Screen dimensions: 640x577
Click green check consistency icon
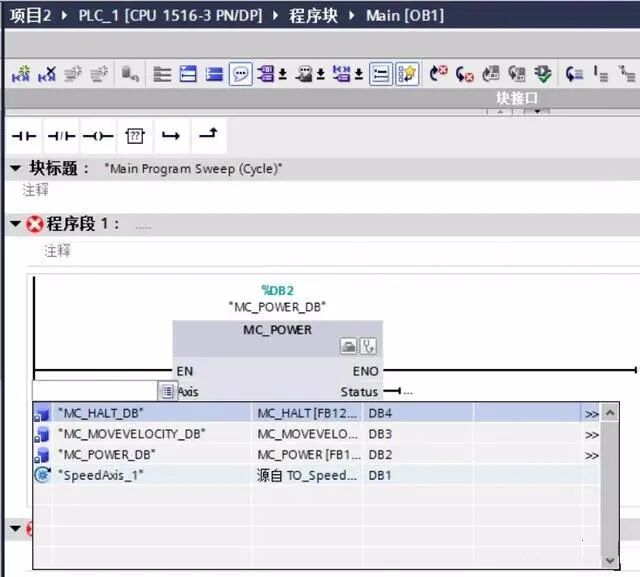pyautogui.click(x=543, y=74)
